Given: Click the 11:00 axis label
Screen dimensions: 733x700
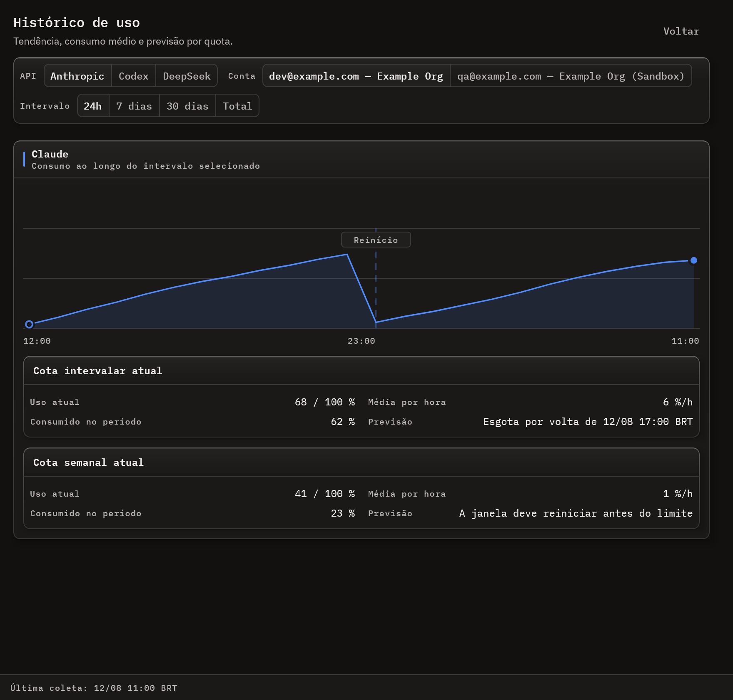Looking at the screenshot, I should [x=686, y=341].
